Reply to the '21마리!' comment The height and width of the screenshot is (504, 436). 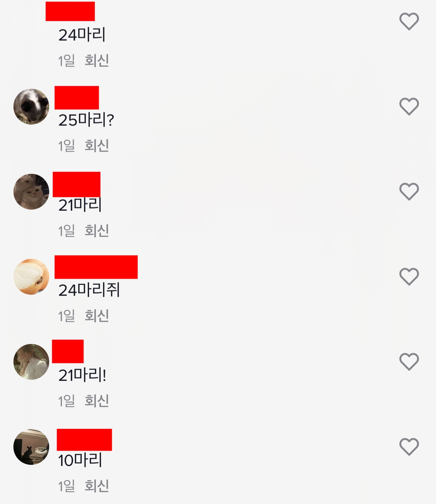pyautogui.click(x=97, y=401)
